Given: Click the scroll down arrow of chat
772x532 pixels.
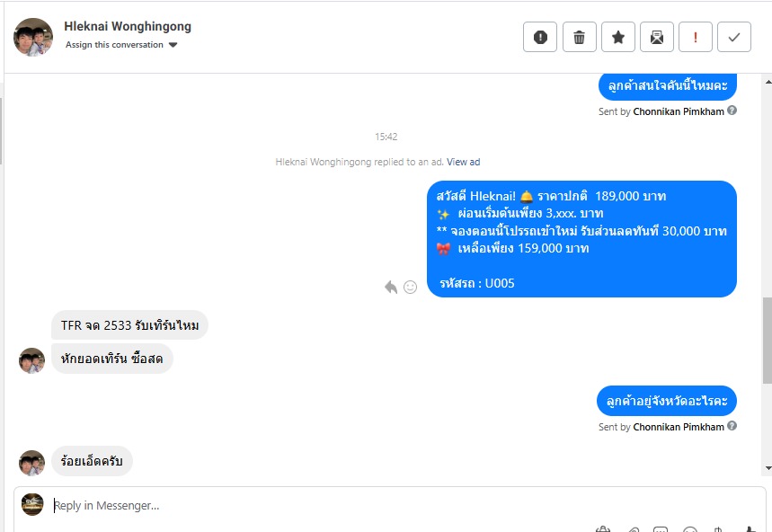Looking at the screenshot, I should point(768,468).
